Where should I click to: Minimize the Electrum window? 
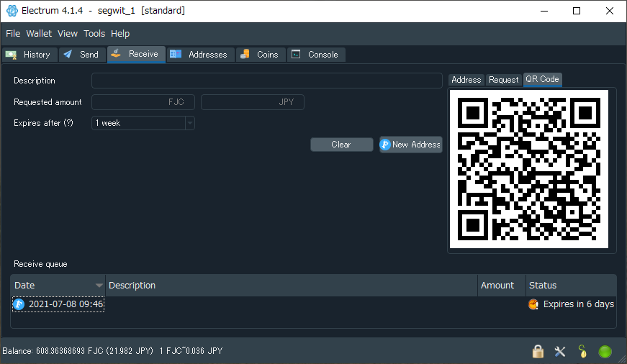(544, 11)
